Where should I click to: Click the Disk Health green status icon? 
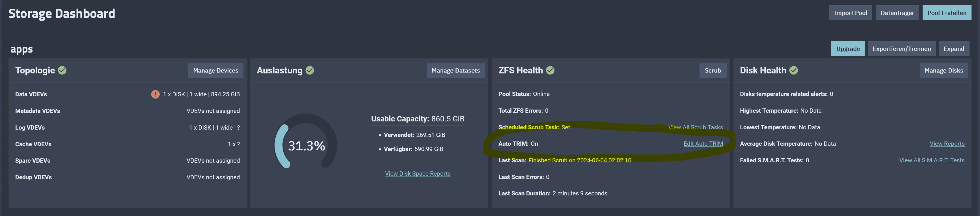point(794,70)
